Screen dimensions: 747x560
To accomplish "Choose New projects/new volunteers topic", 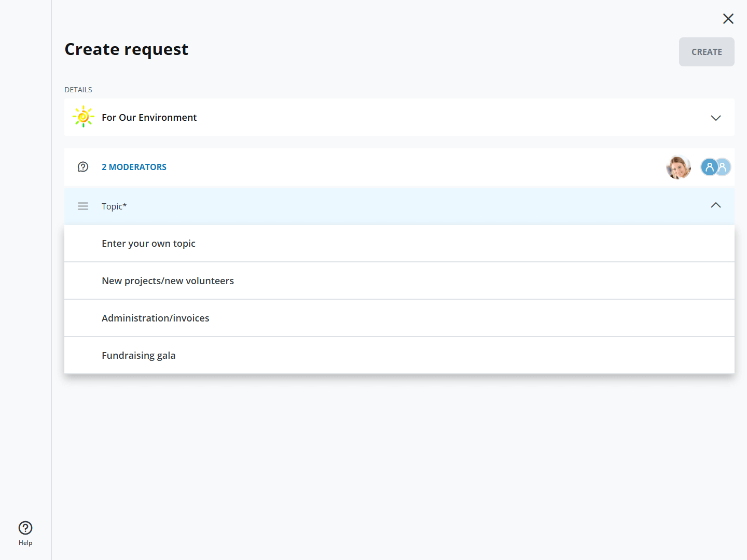I will pyautogui.click(x=168, y=281).
